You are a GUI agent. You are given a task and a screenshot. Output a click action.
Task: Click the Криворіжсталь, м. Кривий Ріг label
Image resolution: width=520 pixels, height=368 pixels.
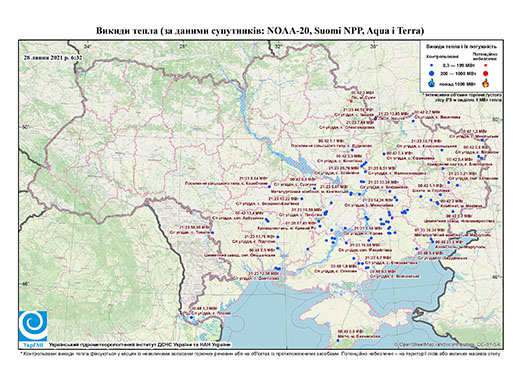click(x=286, y=228)
